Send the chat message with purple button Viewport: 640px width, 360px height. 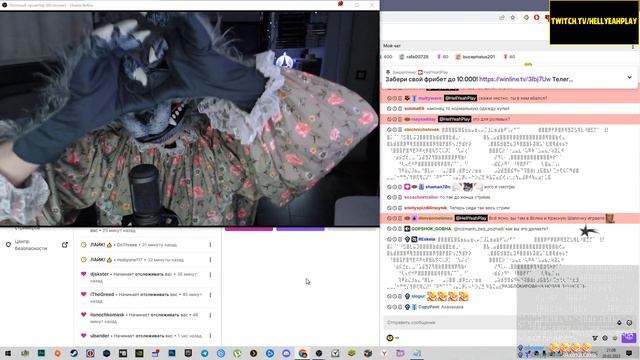629,338
